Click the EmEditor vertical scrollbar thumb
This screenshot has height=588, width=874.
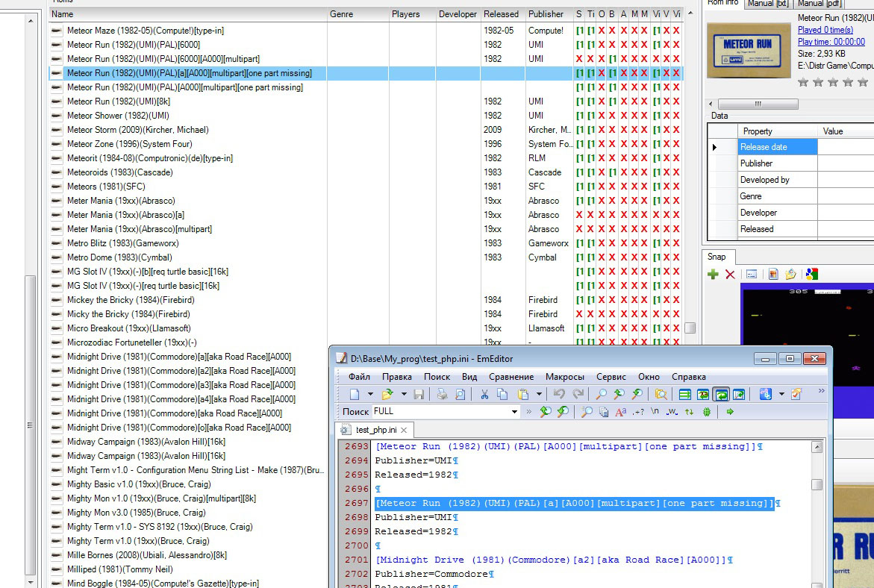817,484
